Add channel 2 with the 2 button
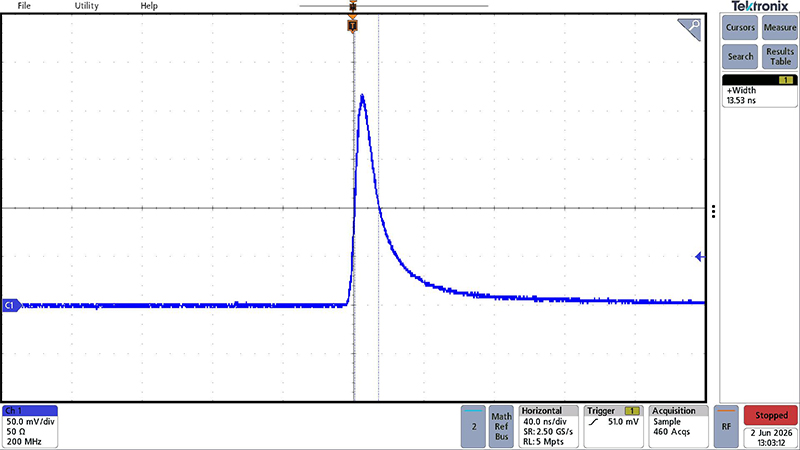 pyautogui.click(x=473, y=427)
